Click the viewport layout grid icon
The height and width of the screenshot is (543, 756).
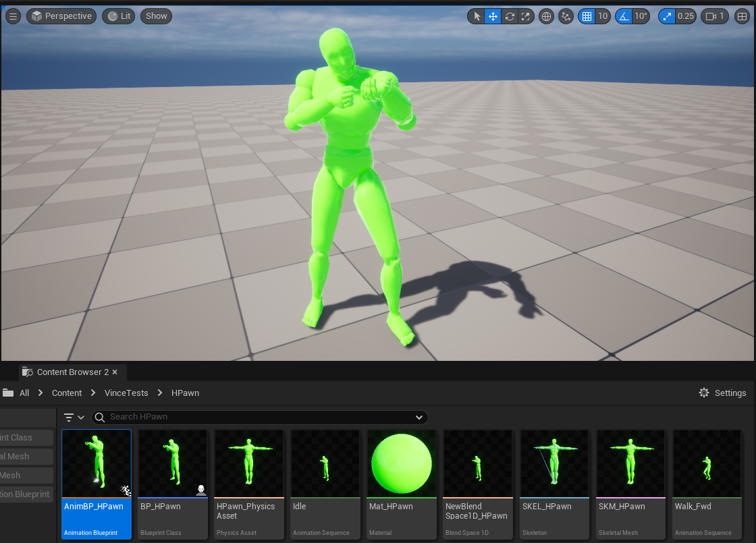(742, 16)
